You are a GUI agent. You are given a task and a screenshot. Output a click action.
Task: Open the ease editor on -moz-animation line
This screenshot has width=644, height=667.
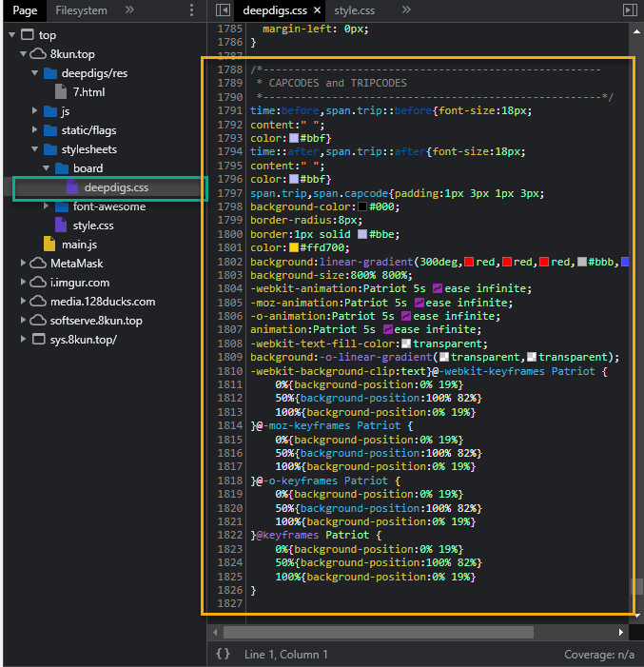(x=420, y=303)
